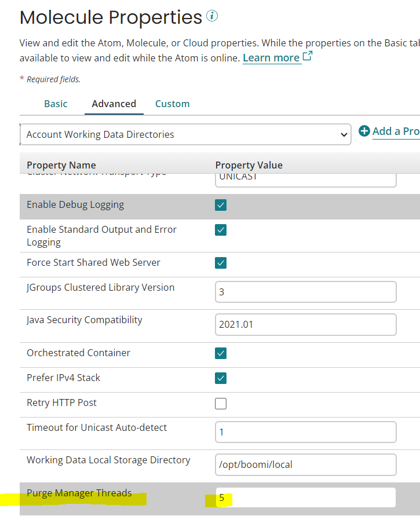Click the Java Security Compatibility value field

305,324
